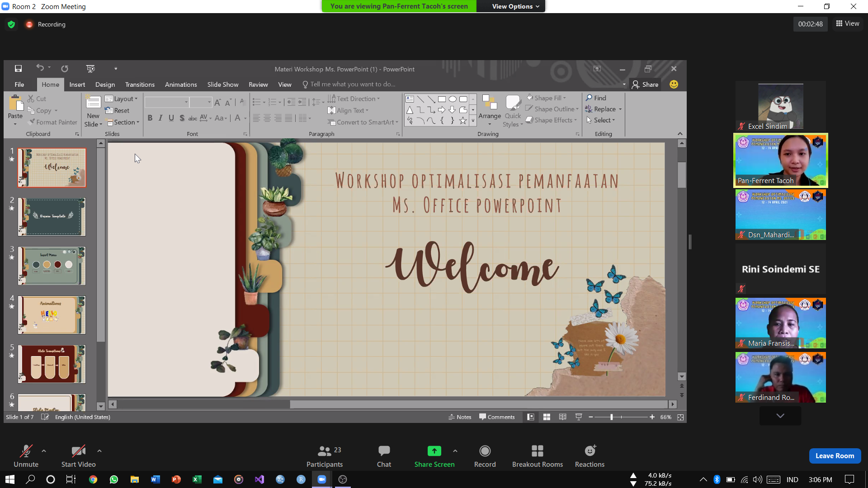Image resolution: width=868 pixels, height=488 pixels.
Task: Switch to the Slide Show tab
Action: [x=222, y=84]
